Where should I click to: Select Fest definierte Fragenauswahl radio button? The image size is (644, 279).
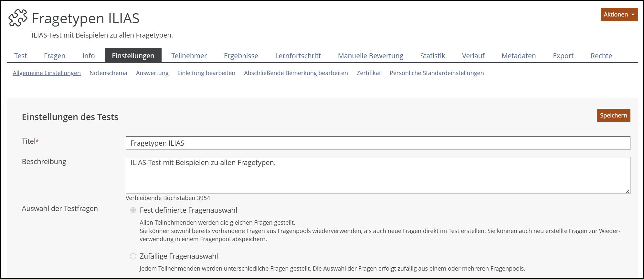133,210
